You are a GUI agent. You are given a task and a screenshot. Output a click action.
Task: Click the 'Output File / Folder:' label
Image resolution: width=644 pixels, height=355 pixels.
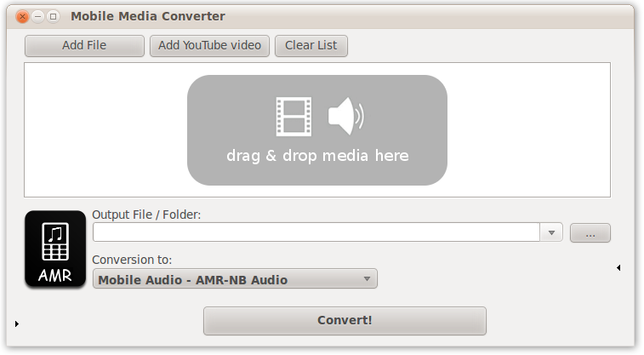point(146,215)
